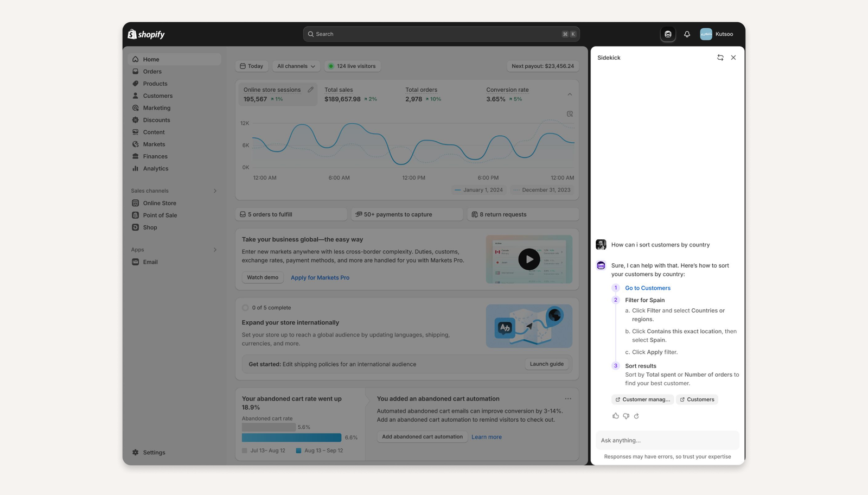The width and height of the screenshot is (868, 495).
Task: Click the gray 5.6% abandoned cart bar
Action: [x=269, y=427]
